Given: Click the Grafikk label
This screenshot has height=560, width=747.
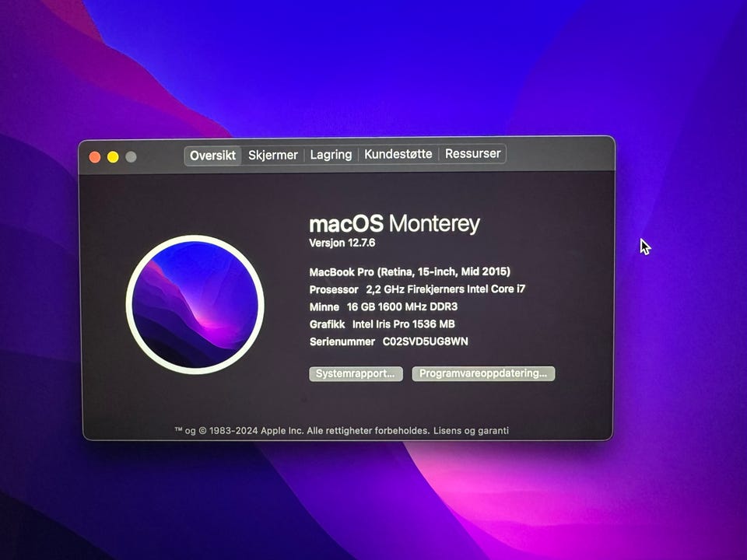Looking at the screenshot, I should click(328, 324).
